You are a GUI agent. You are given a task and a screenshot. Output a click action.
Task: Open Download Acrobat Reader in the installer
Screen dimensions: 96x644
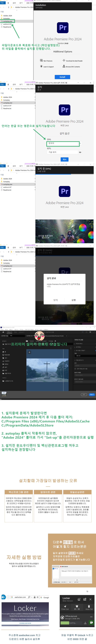(x=73, y=61)
